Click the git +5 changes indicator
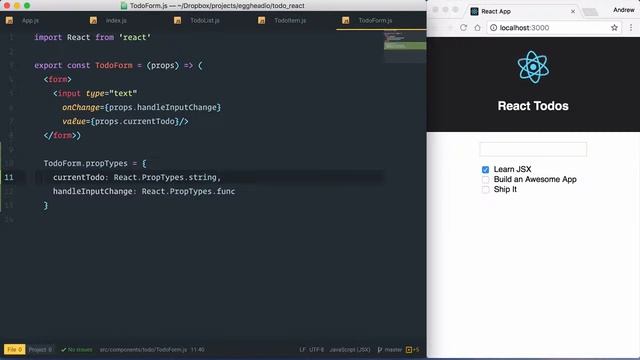Screen dimensions: 640x360 (x=413, y=349)
